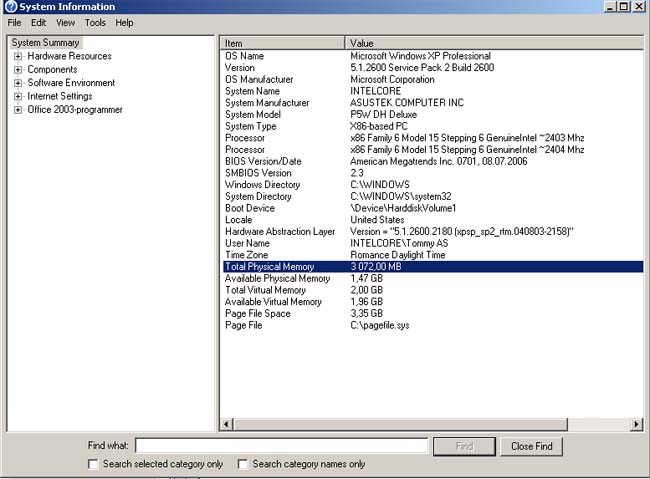Image resolution: width=650 pixels, height=479 pixels.
Task: Expand the Software Environment node
Action: (x=18, y=83)
